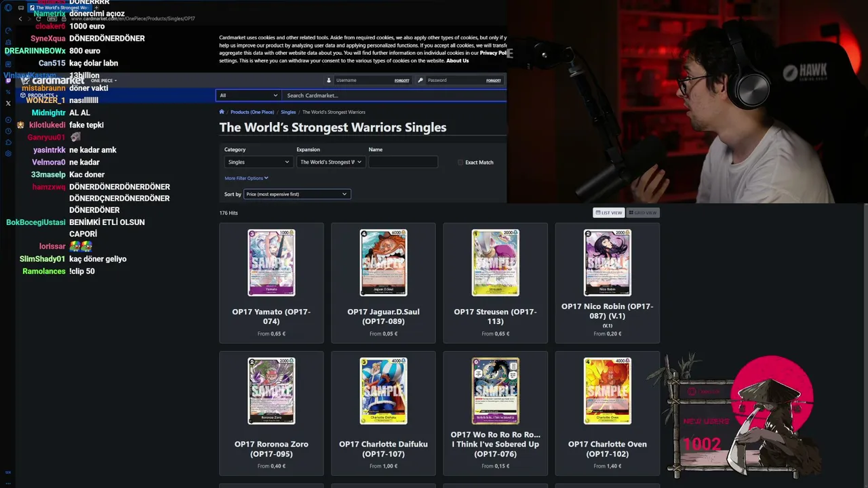Click the key icon beside Password
868x488 pixels.
[x=421, y=80]
